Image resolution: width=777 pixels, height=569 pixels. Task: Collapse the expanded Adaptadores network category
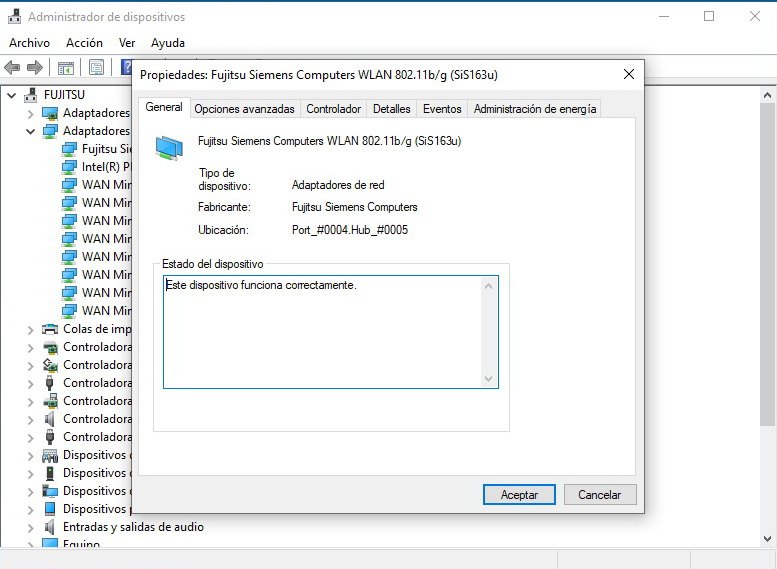click(30, 132)
